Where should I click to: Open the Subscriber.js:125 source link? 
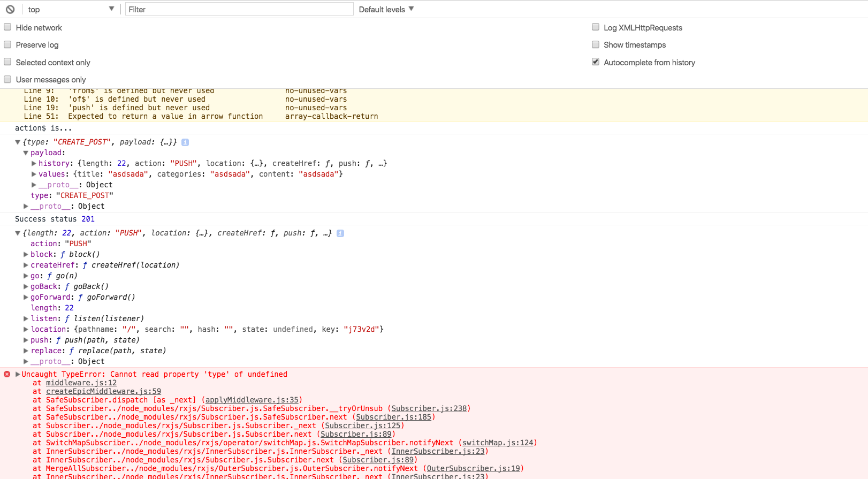point(363,425)
